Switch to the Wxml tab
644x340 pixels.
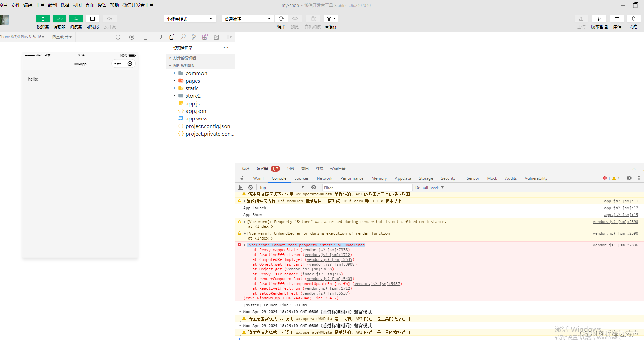tap(258, 178)
